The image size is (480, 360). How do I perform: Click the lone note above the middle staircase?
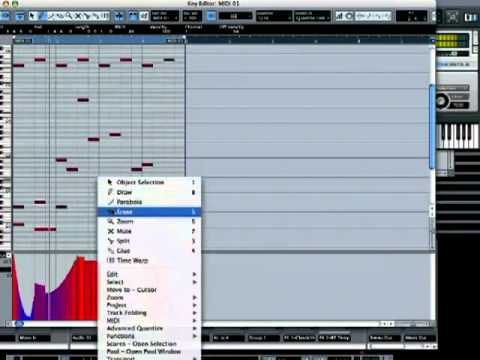point(83,100)
